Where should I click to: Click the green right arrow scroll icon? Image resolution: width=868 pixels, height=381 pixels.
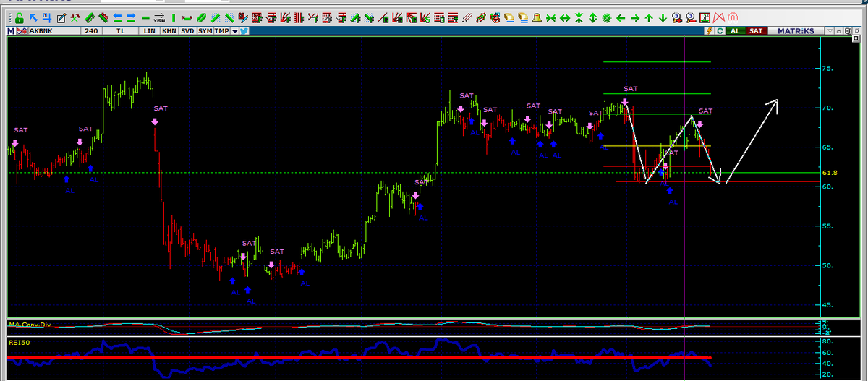pos(634,18)
